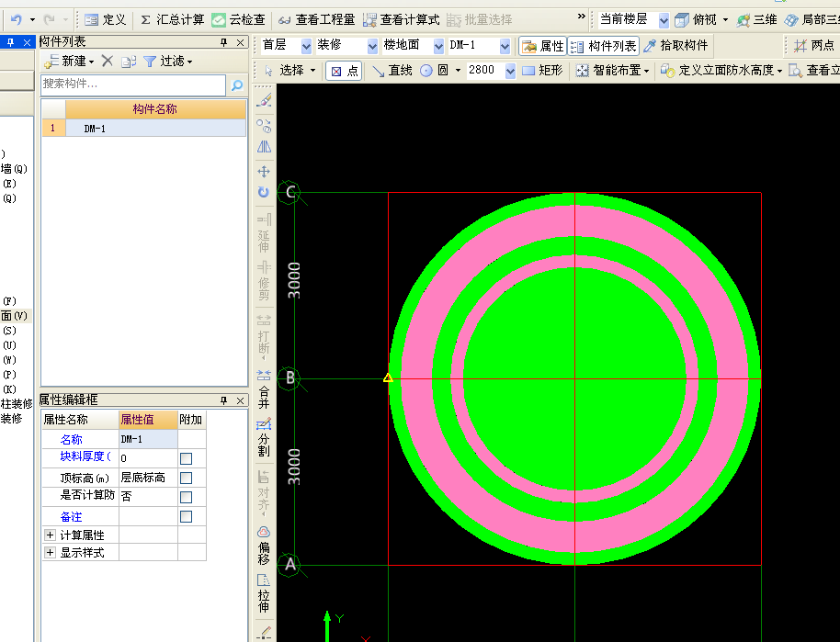Toggle the 构件列表 component list button
This screenshot has height=642, width=840.
(x=603, y=46)
